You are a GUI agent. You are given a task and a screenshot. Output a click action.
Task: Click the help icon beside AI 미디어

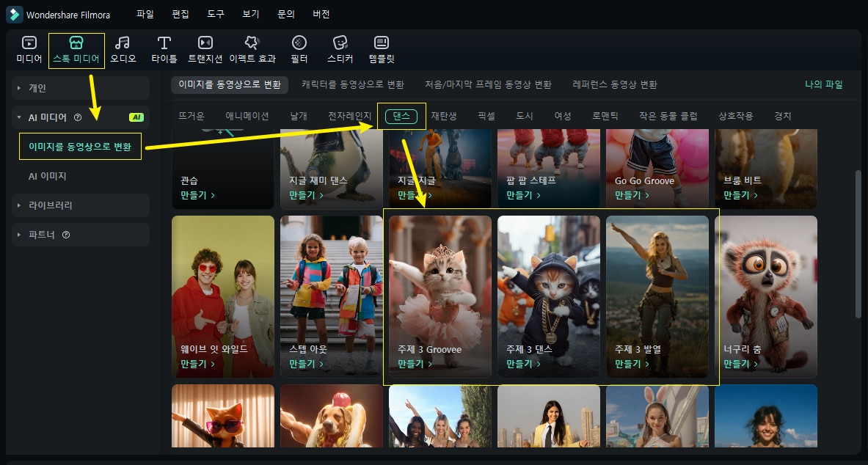coord(78,117)
